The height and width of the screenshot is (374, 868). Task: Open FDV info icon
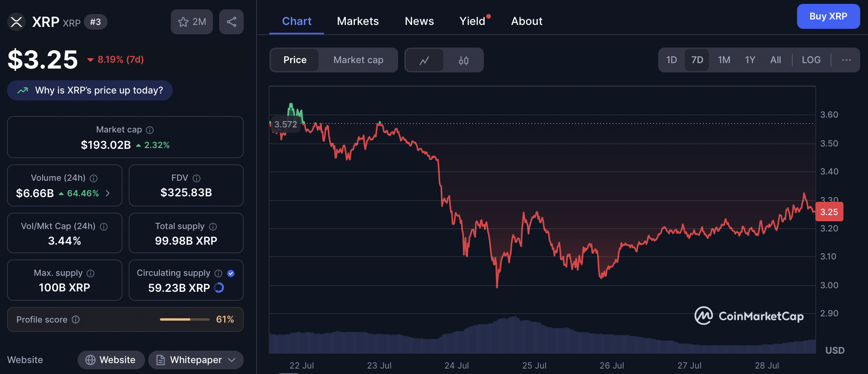pyautogui.click(x=197, y=178)
